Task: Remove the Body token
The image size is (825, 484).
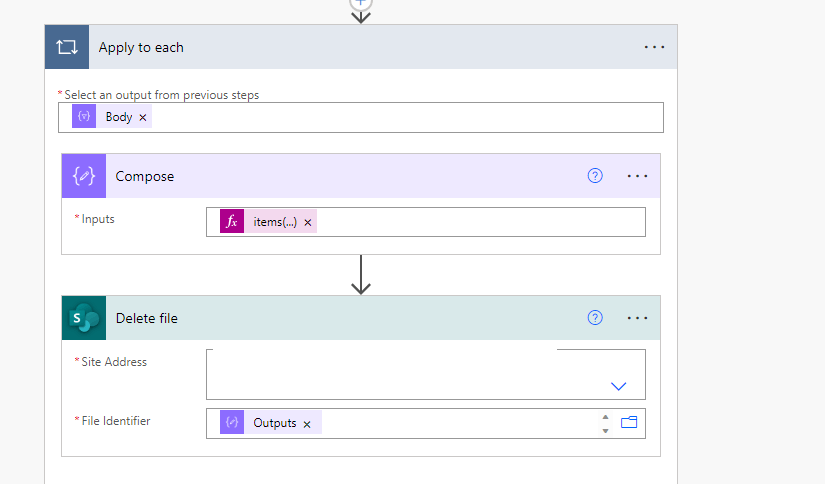Action: 143,117
